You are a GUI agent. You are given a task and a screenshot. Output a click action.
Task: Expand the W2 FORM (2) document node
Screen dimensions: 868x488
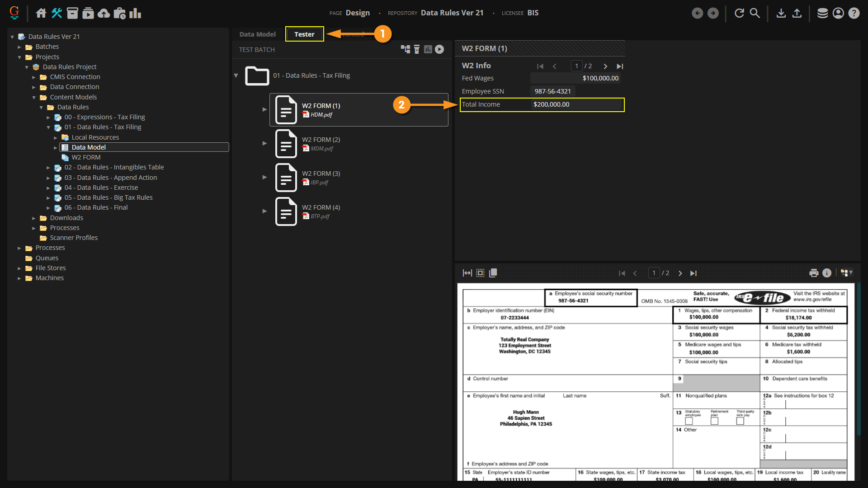264,143
